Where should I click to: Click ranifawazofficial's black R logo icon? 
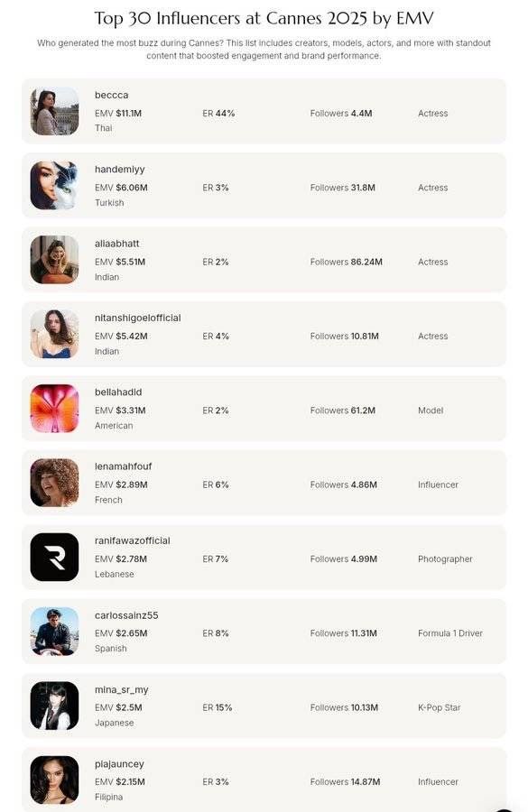[54, 558]
